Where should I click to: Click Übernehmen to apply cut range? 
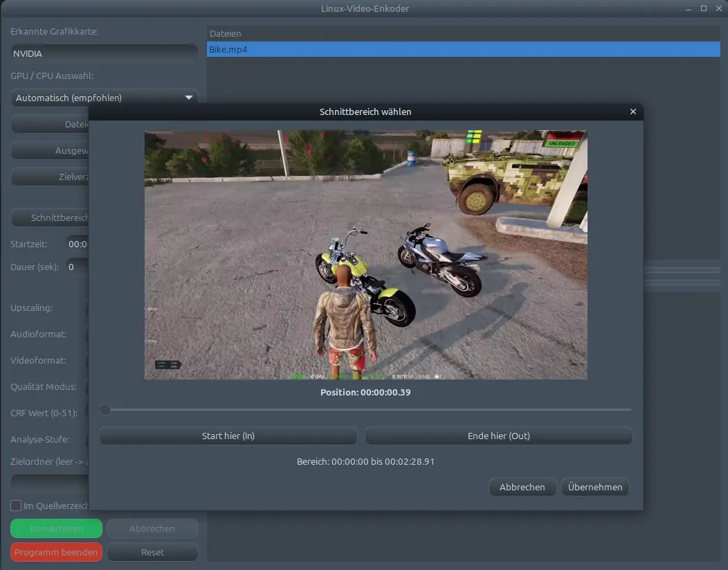coord(595,487)
